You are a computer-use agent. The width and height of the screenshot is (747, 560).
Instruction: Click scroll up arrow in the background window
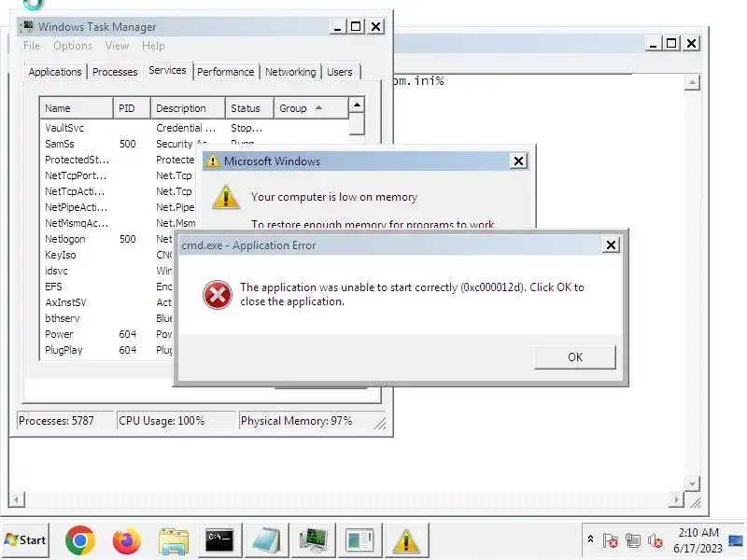coord(692,82)
